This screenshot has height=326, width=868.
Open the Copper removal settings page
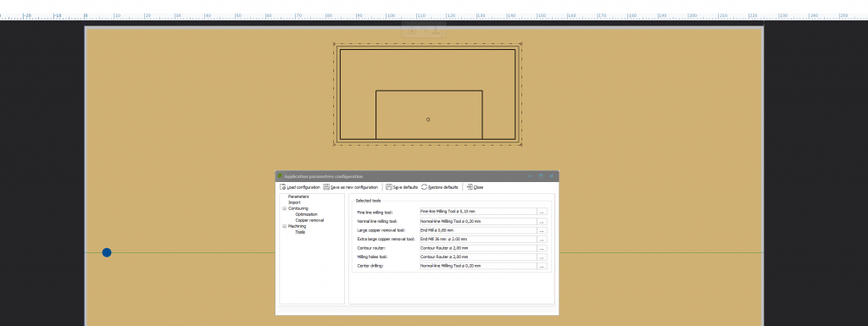click(309, 220)
